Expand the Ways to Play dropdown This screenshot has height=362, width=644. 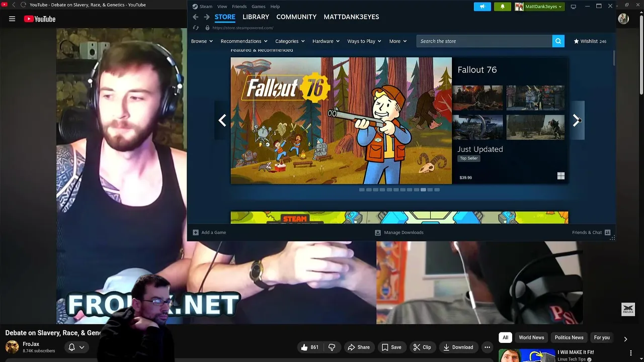[x=364, y=41]
